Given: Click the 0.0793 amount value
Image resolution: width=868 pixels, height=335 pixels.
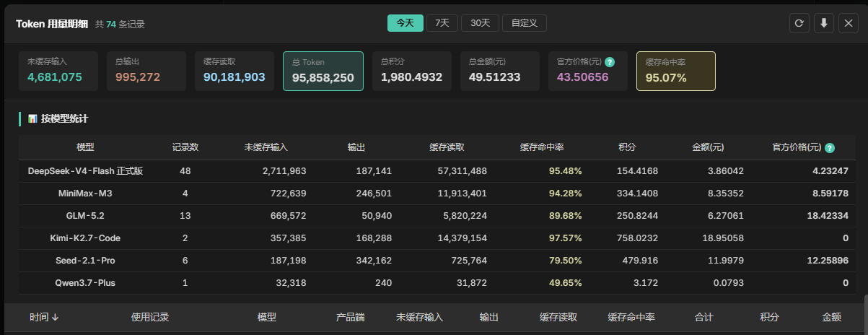Looking at the screenshot, I should 729,283.
